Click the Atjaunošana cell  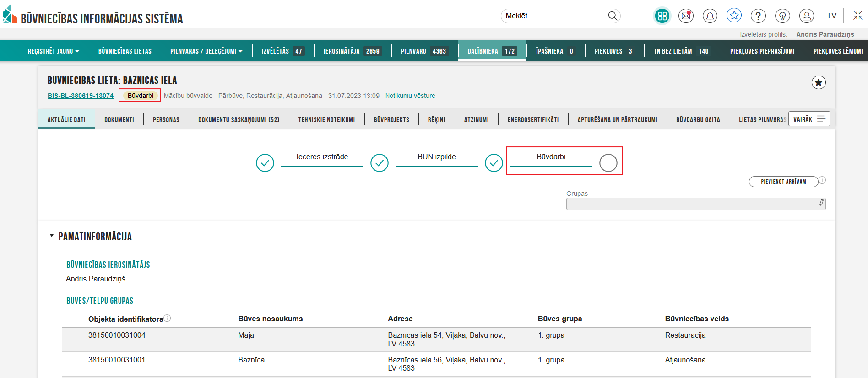pyautogui.click(x=685, y=360)
